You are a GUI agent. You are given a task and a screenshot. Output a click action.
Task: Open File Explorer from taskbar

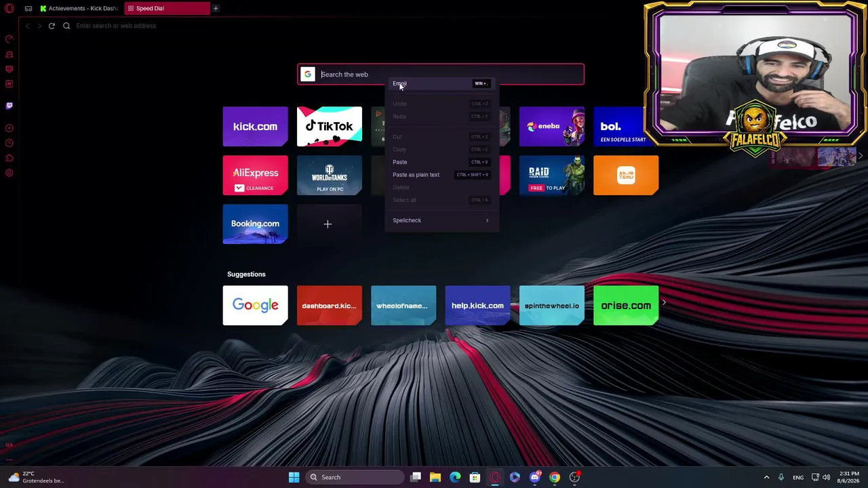pyautogui.click(x=435, y=477)
